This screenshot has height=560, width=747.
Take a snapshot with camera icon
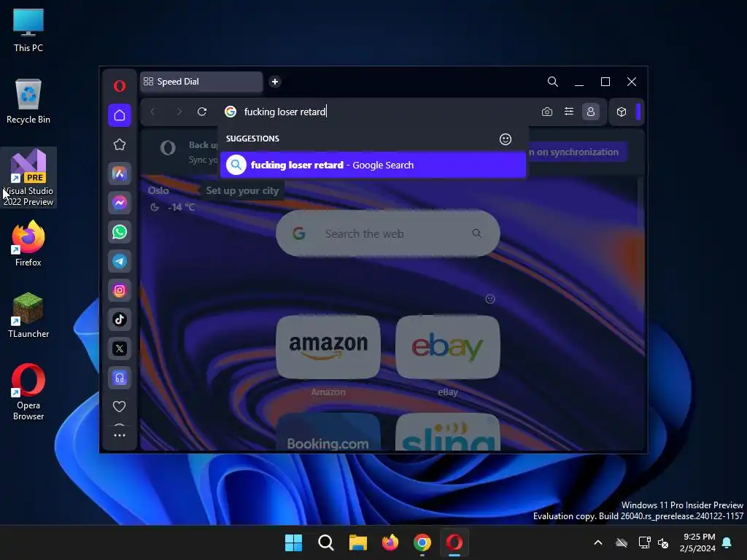click(547, 112)
